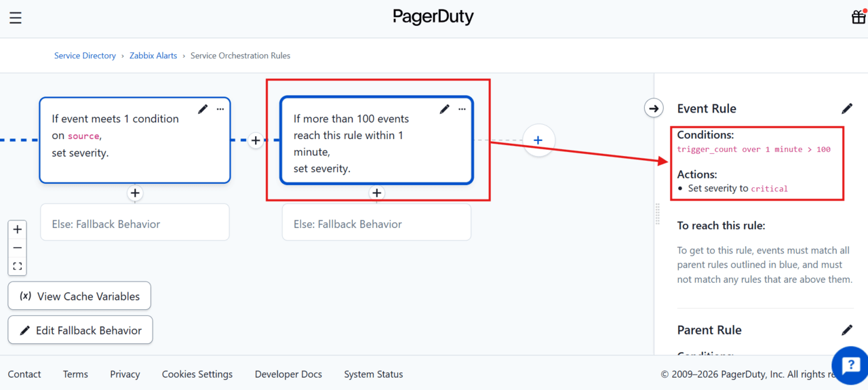Edit the source condition rule pencil icon
This screenshot has height=390, width=868.
(203, 109)
